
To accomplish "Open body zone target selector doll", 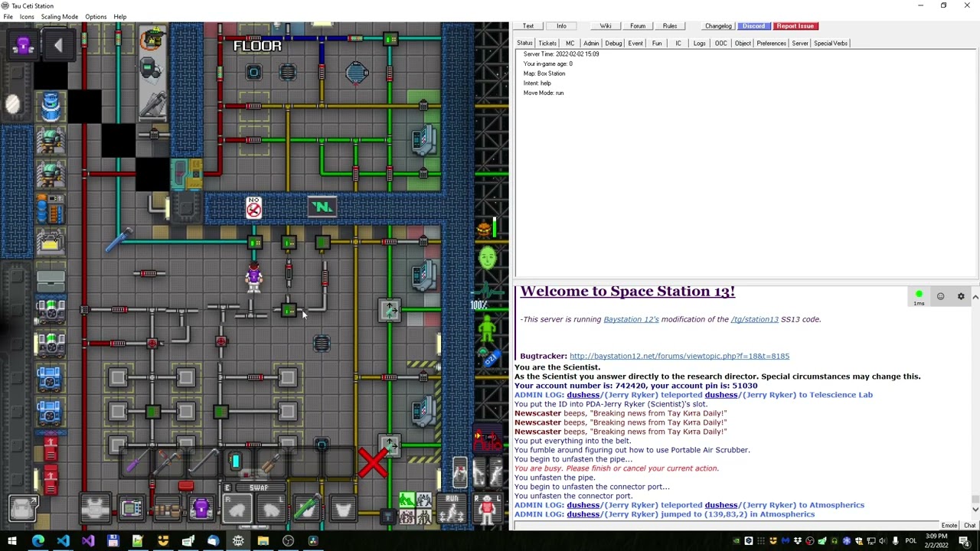I will coord(488,508).
